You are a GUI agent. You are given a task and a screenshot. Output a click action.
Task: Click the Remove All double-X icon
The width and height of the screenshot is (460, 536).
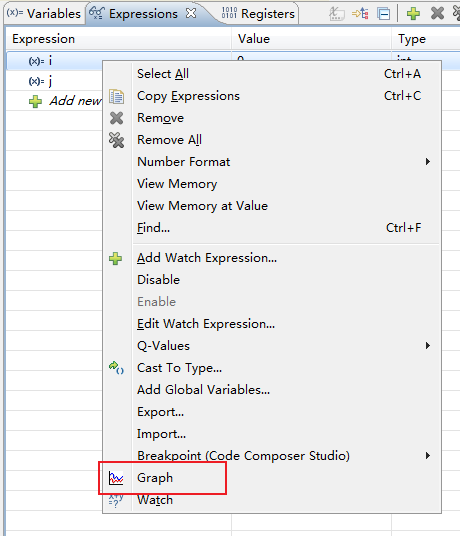[x=116, y=140]
